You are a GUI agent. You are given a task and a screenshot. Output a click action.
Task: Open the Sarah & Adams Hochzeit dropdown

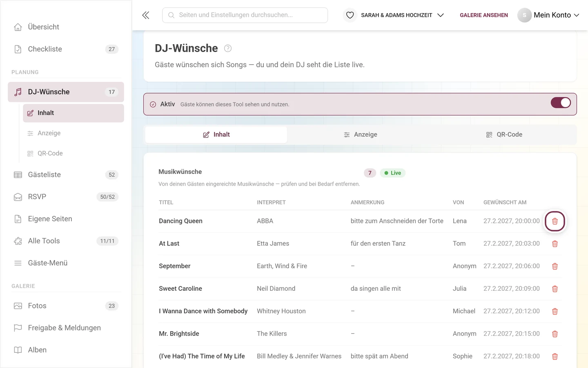pyautogui.click(x=402, y=15)
